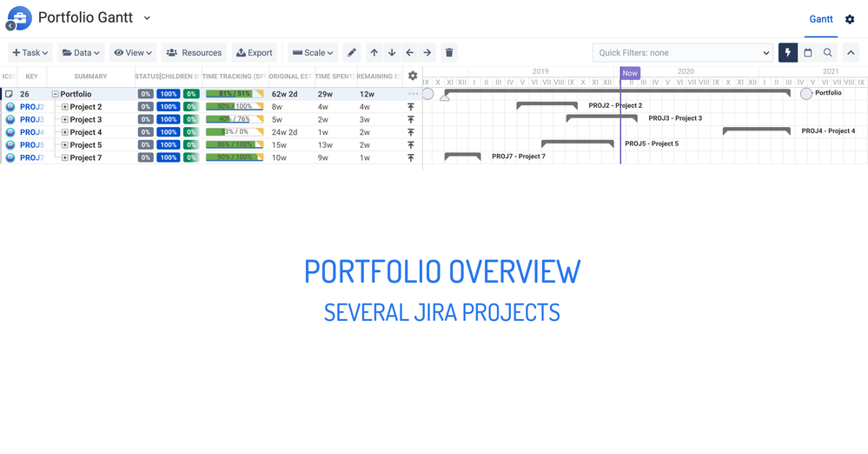Open the Portfolio Gantt title dropdown
This screenshot has width=868, height=454.
click(x=147, y=17)
